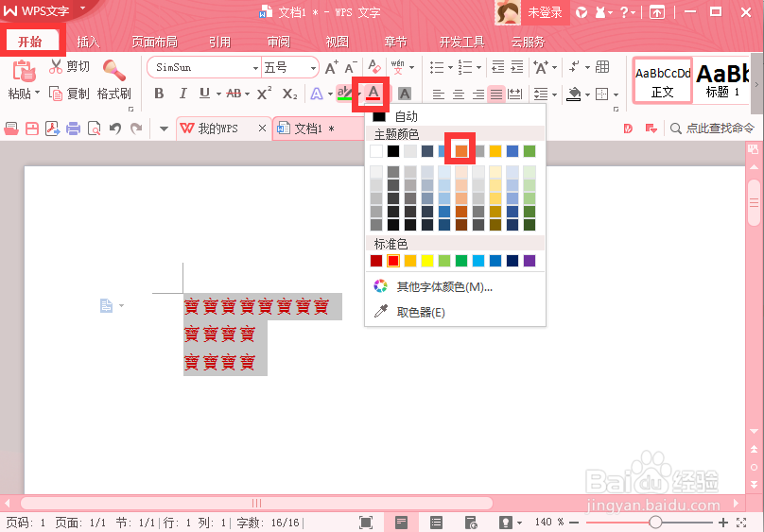Open the font name SimSun dropdown
Image resolution: width=764 pixels, height=532 pixels.
tap(255, 68)
